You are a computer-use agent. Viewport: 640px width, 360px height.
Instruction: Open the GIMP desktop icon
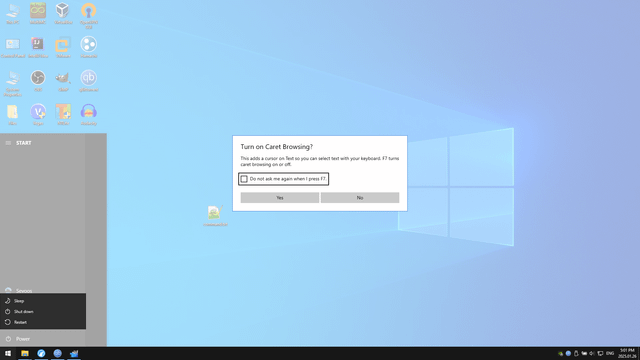tap(63, 81)
